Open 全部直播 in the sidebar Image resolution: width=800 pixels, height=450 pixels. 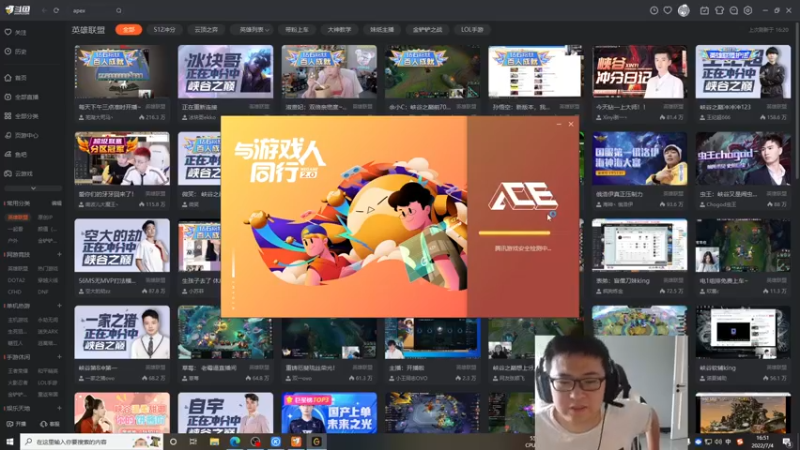pos(22,97)
